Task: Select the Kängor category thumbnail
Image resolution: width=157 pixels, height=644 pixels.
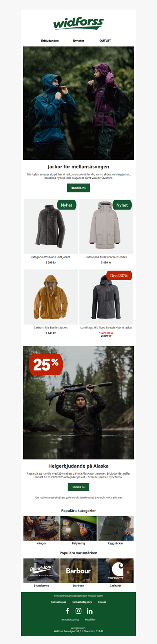Action: point(42,528)
